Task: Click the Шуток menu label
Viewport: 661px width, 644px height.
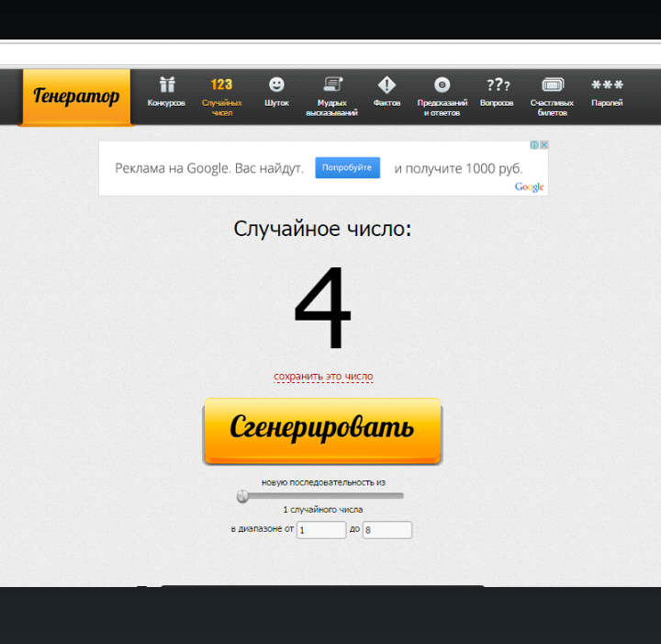Action: (x=276, y=103)
